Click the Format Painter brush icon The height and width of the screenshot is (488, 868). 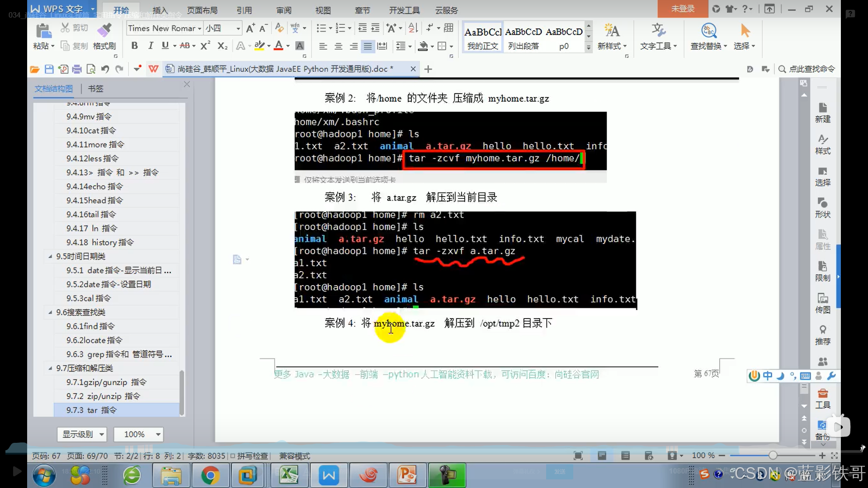point(104,30)
